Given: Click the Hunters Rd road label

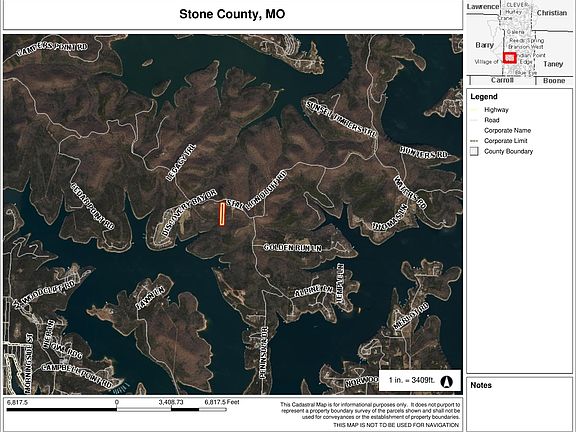Looking at the screenshot, I should coord(424,152).
